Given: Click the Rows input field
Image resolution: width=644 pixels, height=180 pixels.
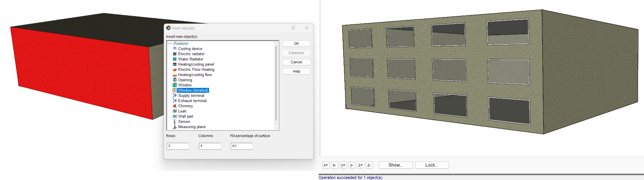Looking at the screenshot, I should (x=177, y=146).
